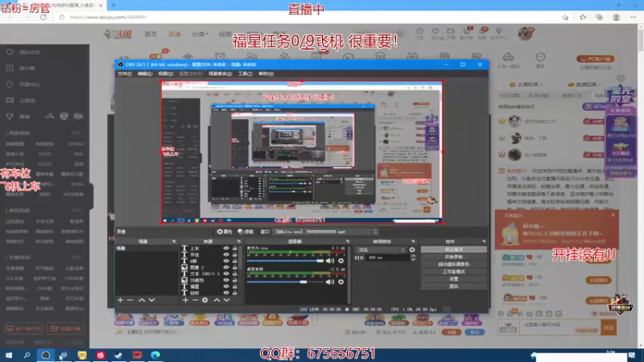Select the 文本 (GDI+) 3 source row

(211, 274)
